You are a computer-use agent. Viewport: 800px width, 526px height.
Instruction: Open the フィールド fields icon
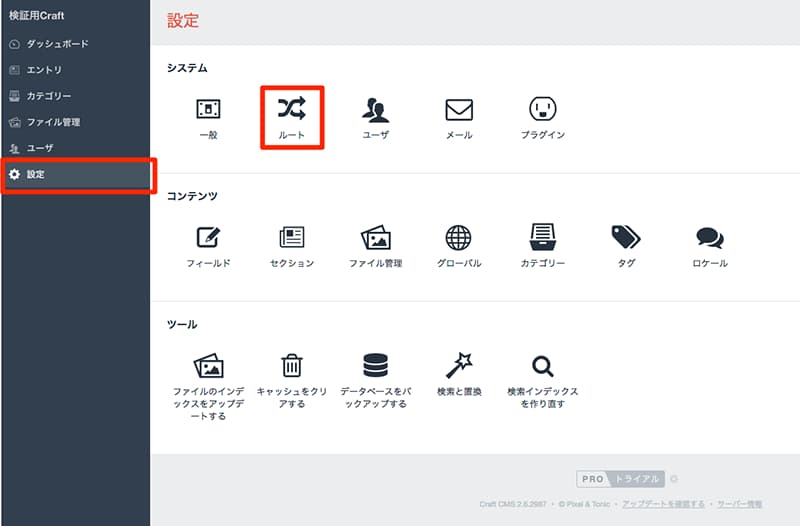pos(208,237)
